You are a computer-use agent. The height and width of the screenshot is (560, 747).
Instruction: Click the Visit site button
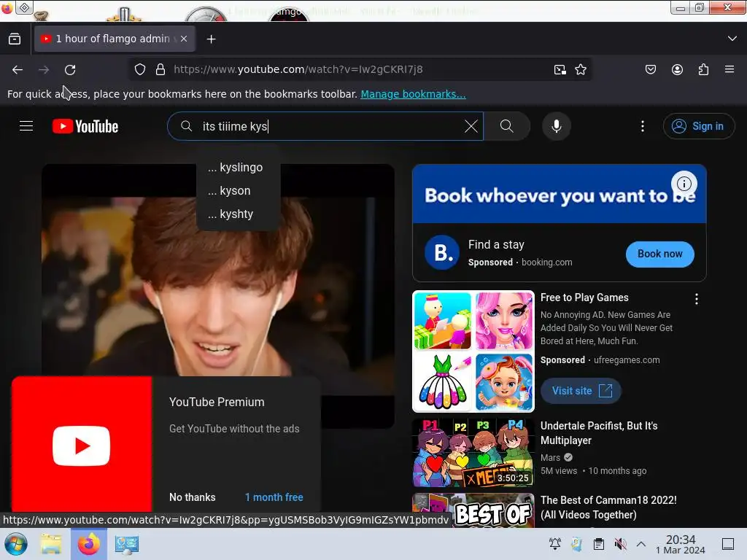[581, 391]
